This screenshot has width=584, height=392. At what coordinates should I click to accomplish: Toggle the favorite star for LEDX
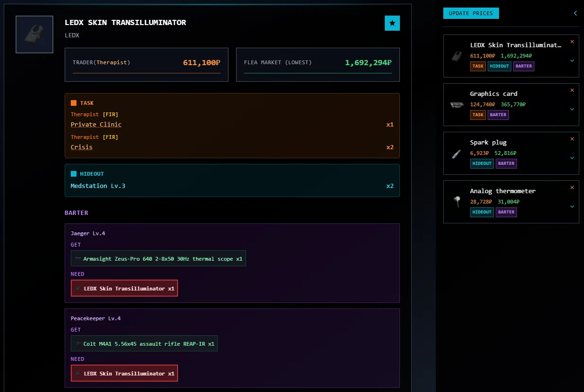pyautogui.click(x=392, y=23)
